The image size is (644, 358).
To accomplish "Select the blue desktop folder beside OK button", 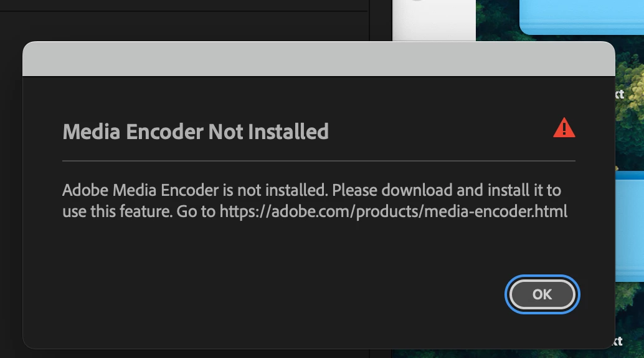I will pos(630,226).
